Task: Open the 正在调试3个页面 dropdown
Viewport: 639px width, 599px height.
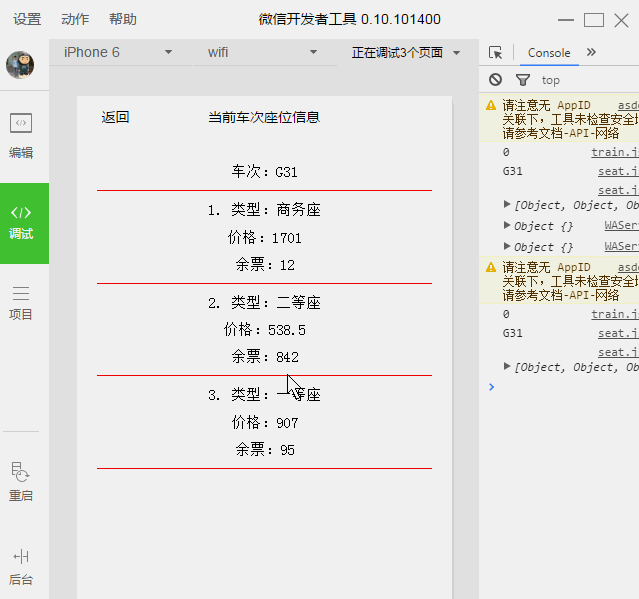Action: (406, 53)
